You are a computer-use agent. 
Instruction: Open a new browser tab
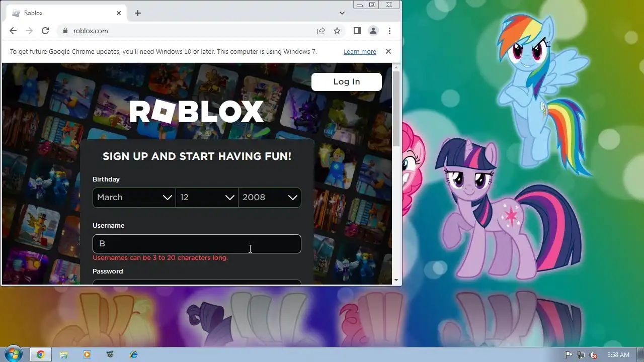[138, 13]
